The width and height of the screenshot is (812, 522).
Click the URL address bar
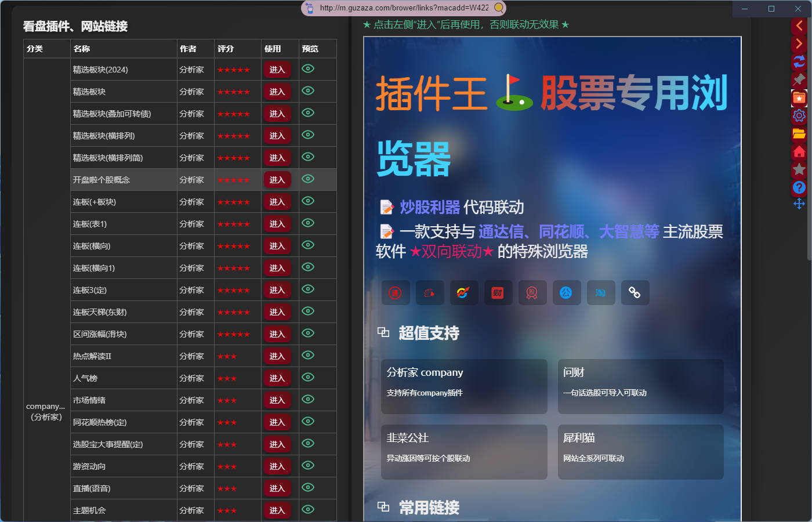(404, 8)
